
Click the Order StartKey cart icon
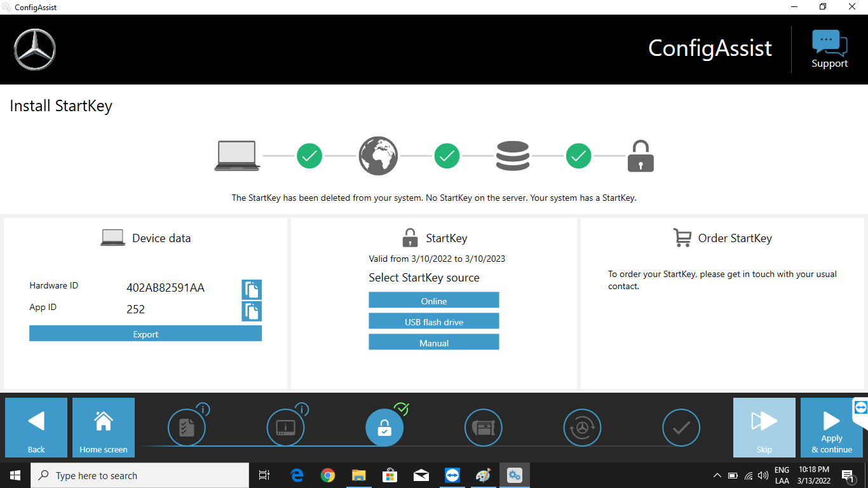click(x=682, y=238)
